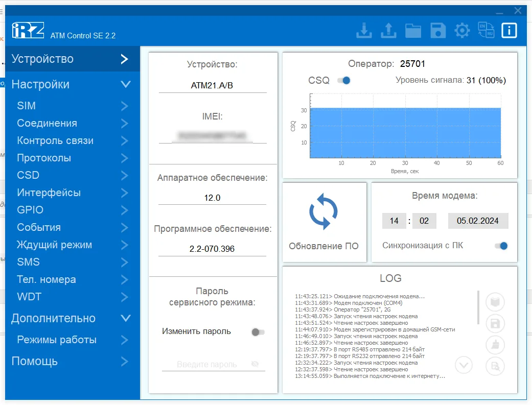This screenshot has width=532, height=405.
Task: Toggle the CSQ signal graph switch
Action: (344, 80)
